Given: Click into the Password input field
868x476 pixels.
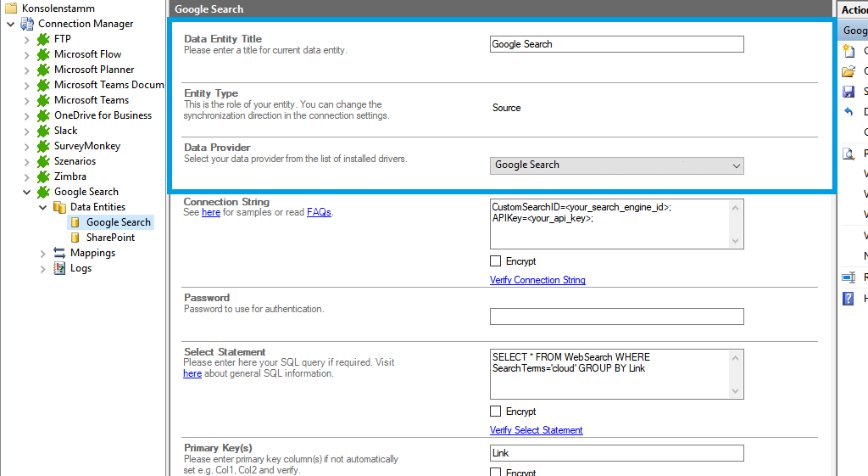Looking at the screenshot, I should pyautogui.click(x=616, y=316).
